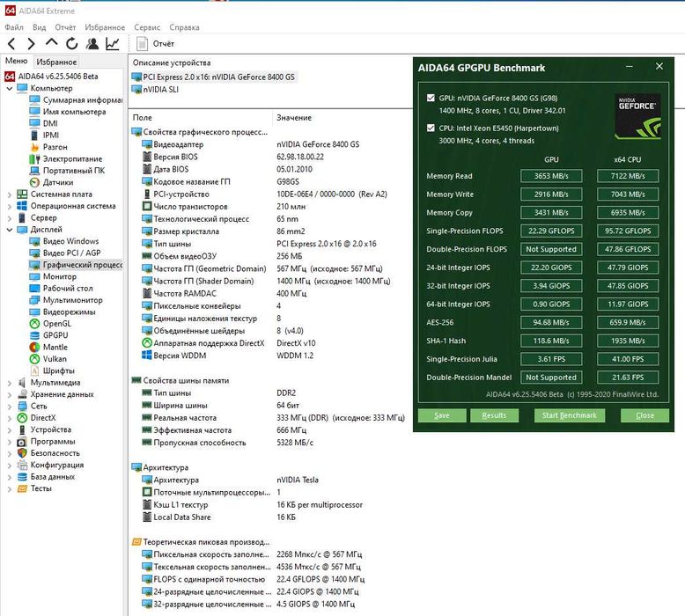Screen dimensions: 685x616
Task: Click the Refresh icon in the toolbar
Action: click(x=72, y=43)
